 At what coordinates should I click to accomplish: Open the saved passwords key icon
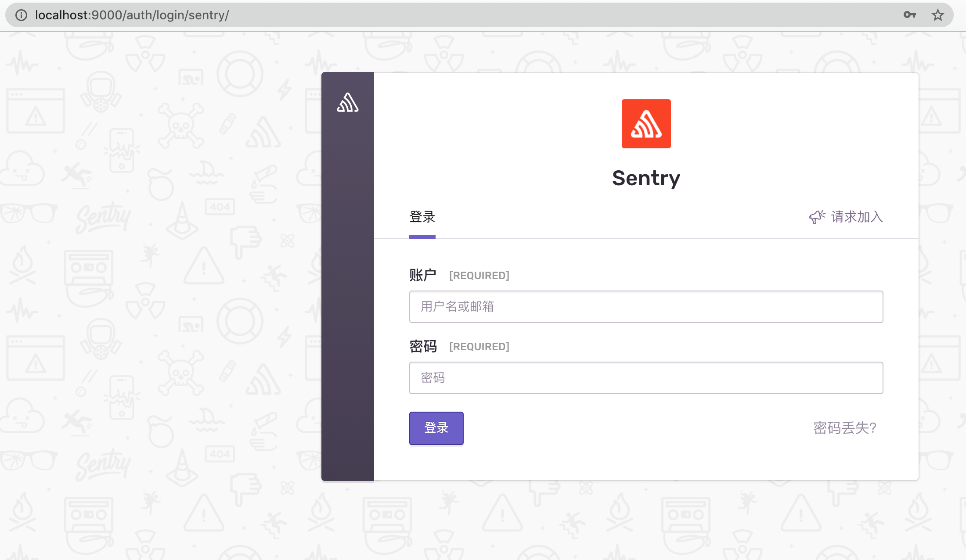(909, 15)
